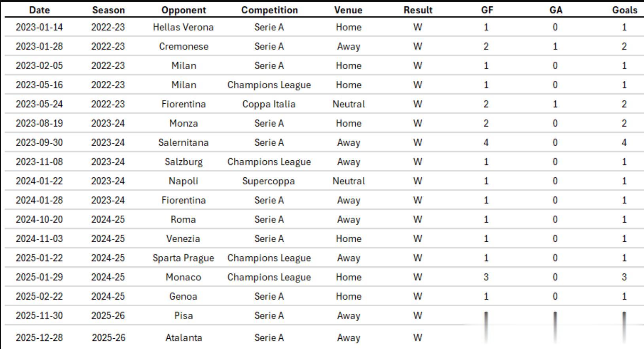This screenshot has width=644, height=349.
Task: Click the Sparta Prague opponent cell
Action: (x=183, y=258)
